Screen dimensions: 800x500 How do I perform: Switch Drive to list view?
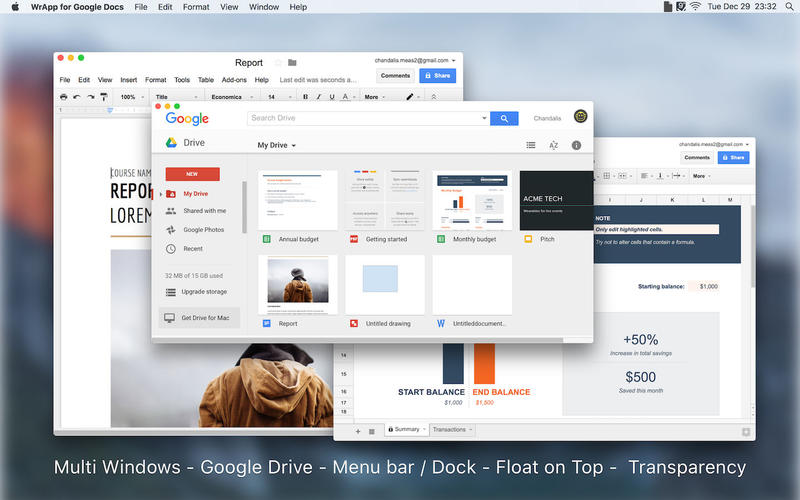pos(531,145)
